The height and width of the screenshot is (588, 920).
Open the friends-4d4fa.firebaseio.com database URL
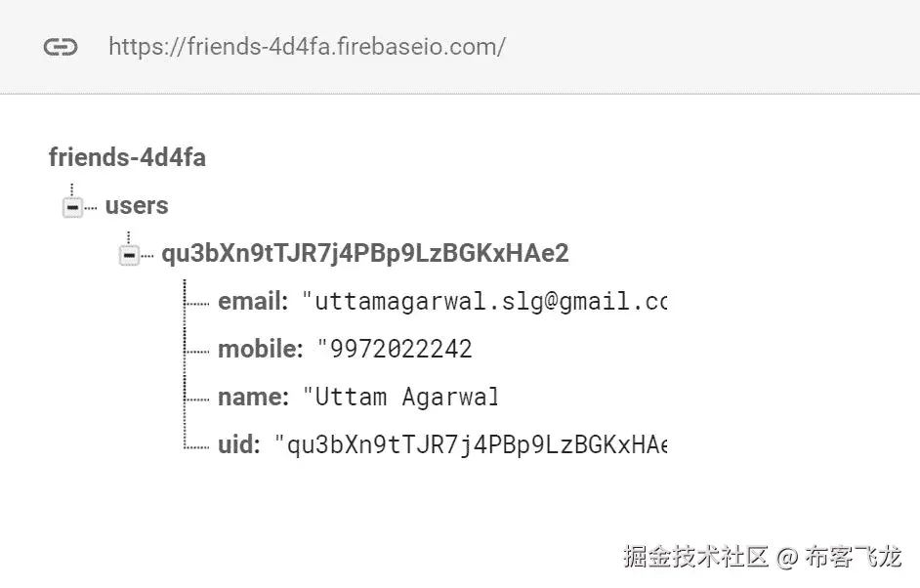pos(307,46)
